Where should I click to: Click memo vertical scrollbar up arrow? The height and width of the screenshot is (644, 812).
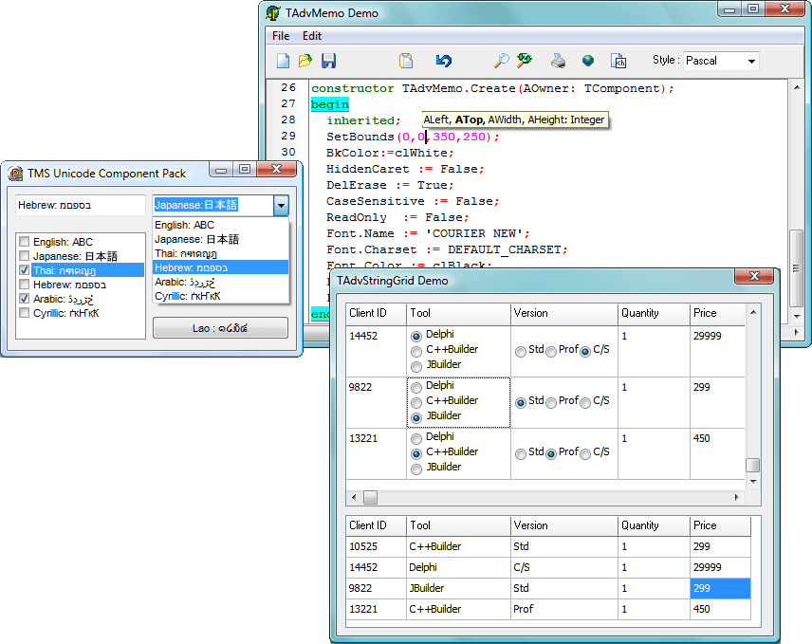(797, 87)
